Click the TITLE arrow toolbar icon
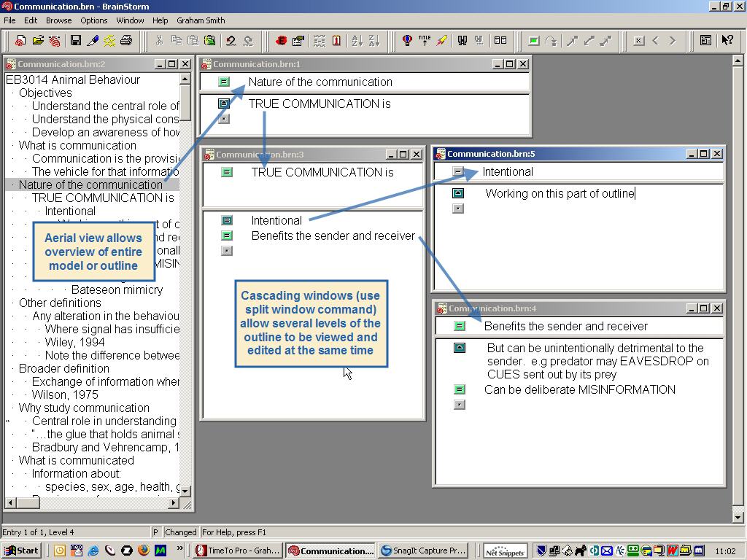 (425, 41)
